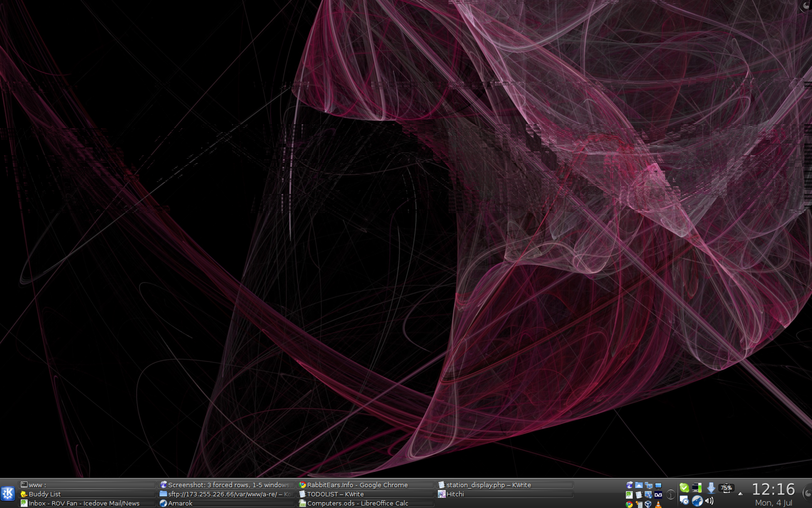Activate Inbox Icedove Mail taskbar entry
This screenshot has height=508, width=812.
(x=83, y=503)
